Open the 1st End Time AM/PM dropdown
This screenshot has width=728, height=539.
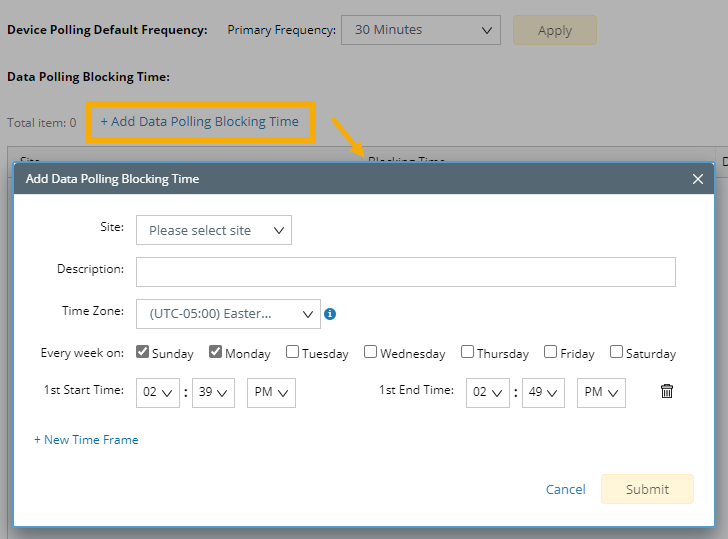(x=600, y=393)
